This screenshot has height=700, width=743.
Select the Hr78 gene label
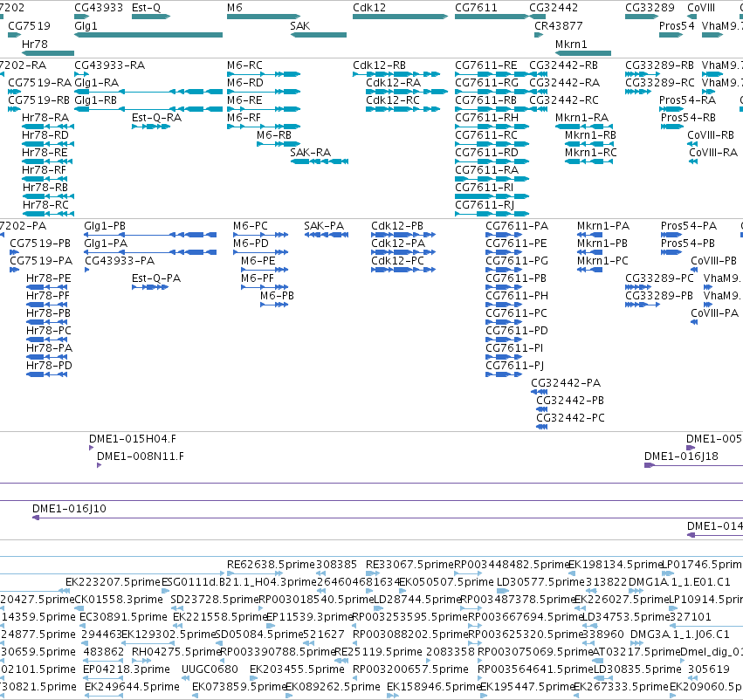click(x=35, y=44)
